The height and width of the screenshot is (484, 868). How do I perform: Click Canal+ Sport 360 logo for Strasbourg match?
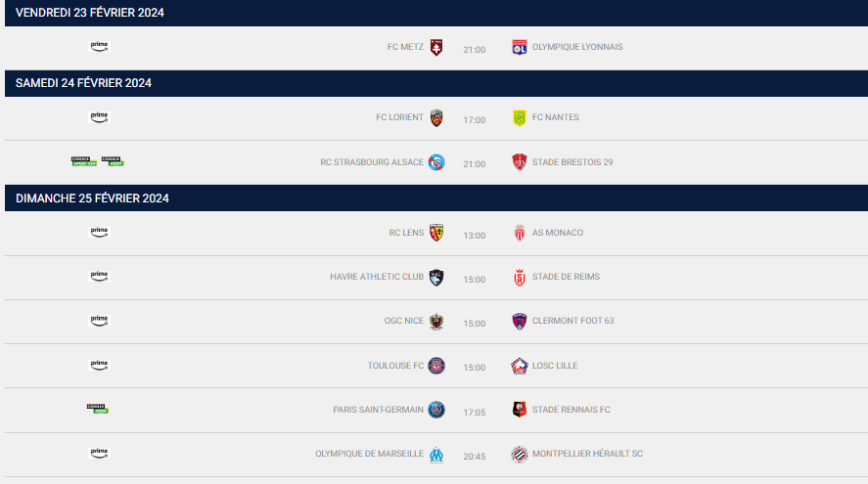83,161
